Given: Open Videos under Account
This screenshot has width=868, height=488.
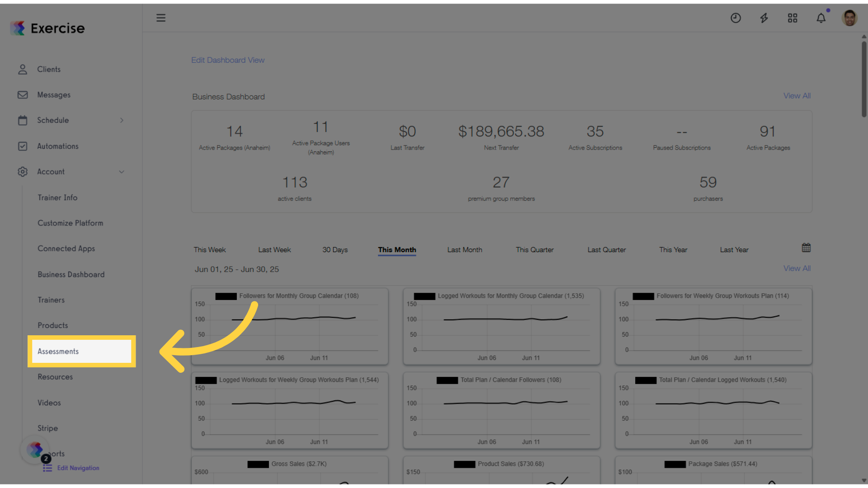Looking at the screenshot, I should click(49, 403).
